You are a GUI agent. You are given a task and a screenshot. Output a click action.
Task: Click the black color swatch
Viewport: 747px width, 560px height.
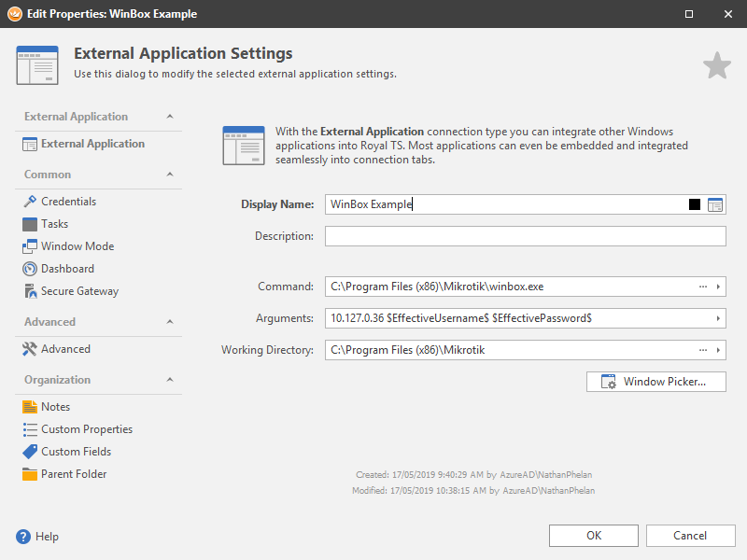click(x=695, y=205)
